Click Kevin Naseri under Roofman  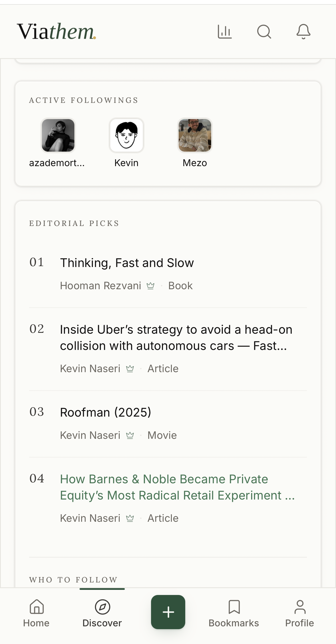click(90, 435)
